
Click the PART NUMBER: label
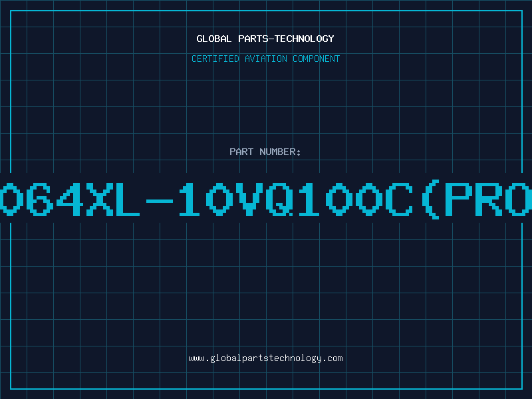[x=265, y=152]
